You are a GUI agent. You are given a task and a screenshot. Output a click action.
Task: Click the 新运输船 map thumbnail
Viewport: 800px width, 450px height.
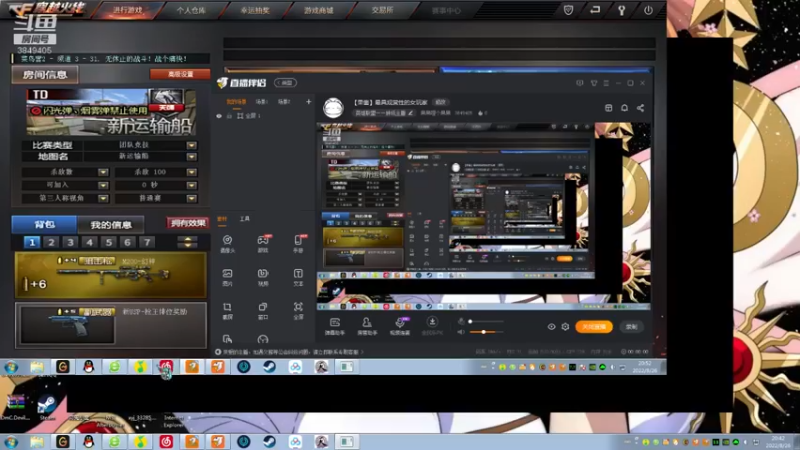tap(111, 112)
